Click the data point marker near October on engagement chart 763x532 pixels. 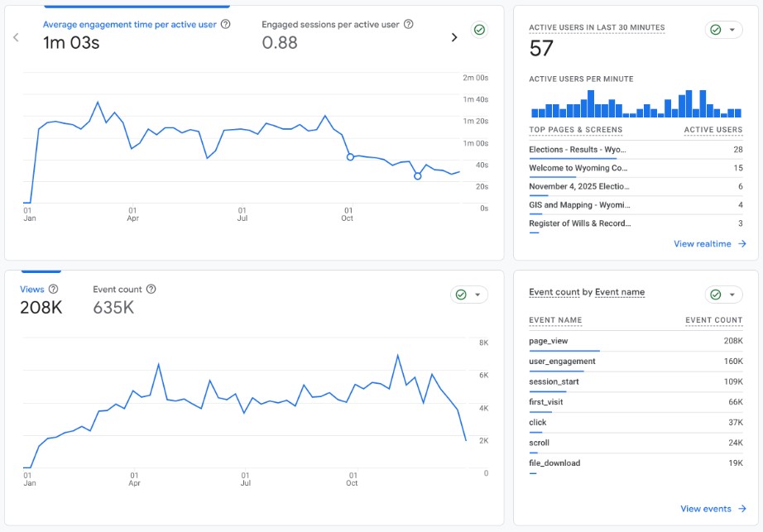coord(350,156)
